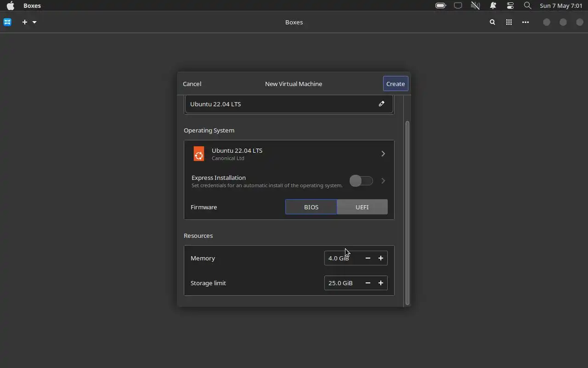Screen dimensions: 588x368
Task: Switch to grid view icon
Action: [x=509, y=22]
